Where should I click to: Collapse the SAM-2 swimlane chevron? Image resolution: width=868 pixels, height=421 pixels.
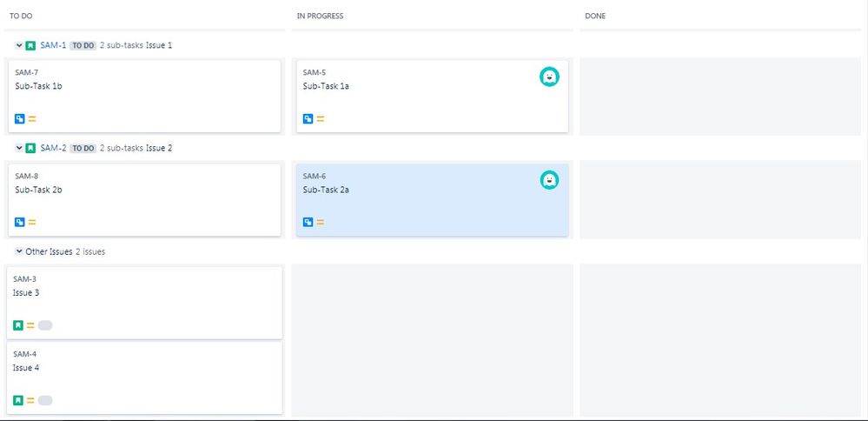coord(19,148)
